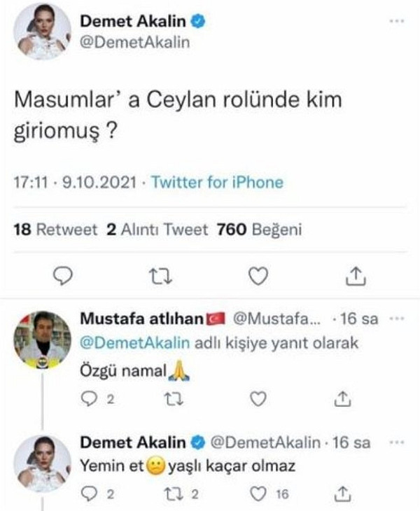
Task: Open more options for the main tweet
Action: click(396, 20)
